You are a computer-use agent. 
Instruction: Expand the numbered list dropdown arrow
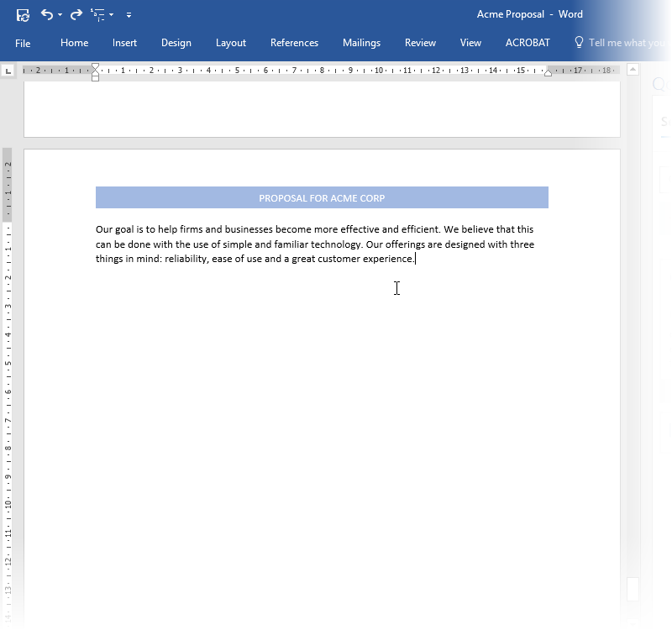coord(112,14)
